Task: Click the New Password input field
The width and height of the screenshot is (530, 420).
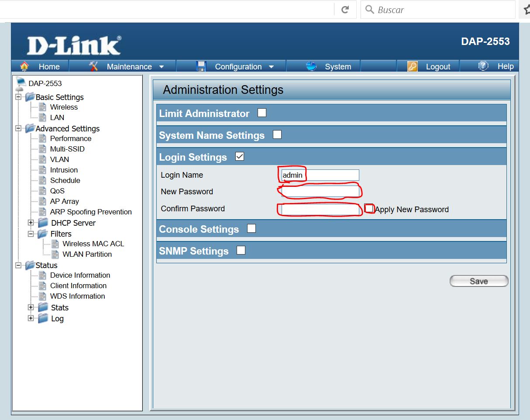Action: click(320, 192)
